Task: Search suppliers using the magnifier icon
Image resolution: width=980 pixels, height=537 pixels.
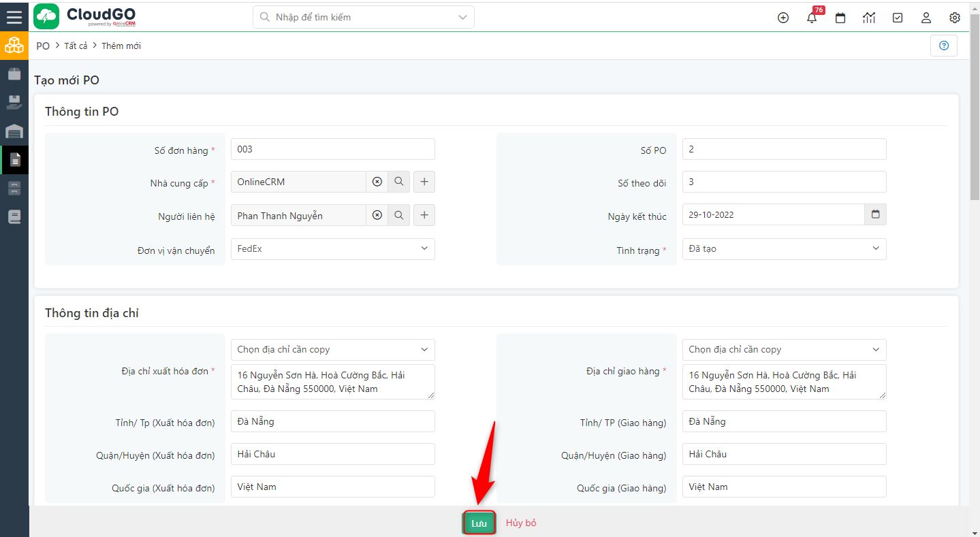Action: point(399,181)
